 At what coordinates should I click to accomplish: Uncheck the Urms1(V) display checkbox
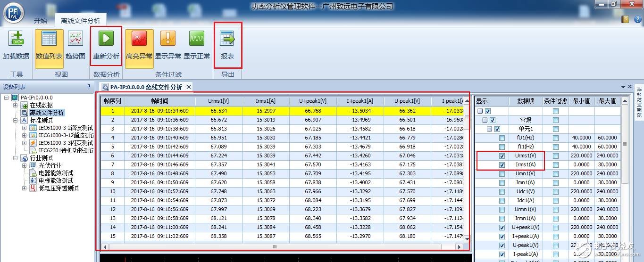pos(502,156)
